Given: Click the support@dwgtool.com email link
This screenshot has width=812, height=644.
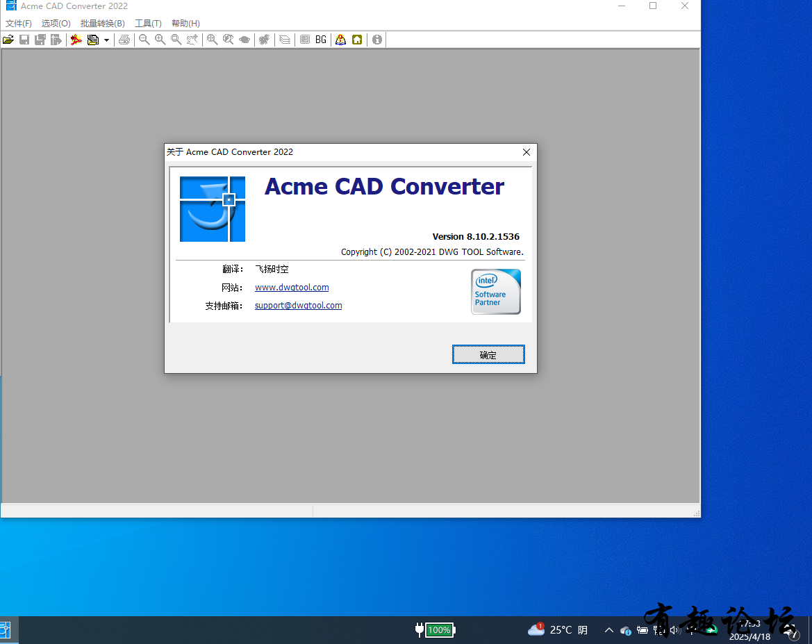Looking at the screenshot, I should (298, 305).
